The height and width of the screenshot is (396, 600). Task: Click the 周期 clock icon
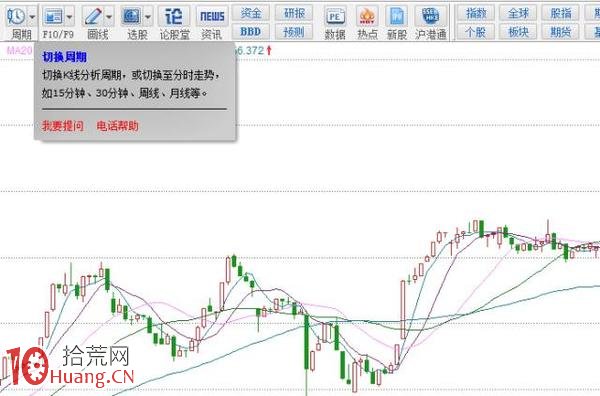pos(16,16)
